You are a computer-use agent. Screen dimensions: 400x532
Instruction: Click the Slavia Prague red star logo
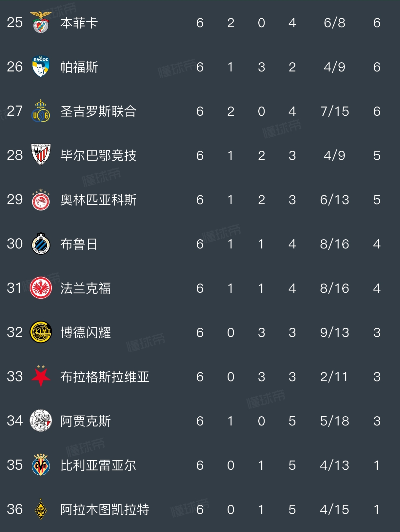[41, 376]
